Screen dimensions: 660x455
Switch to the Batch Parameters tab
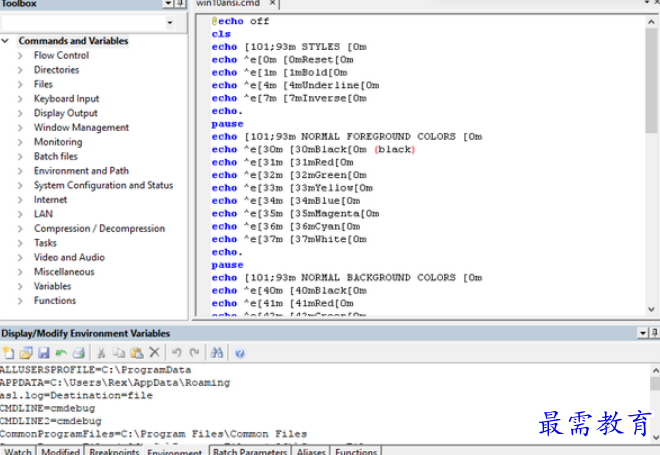tap(250, 452)
